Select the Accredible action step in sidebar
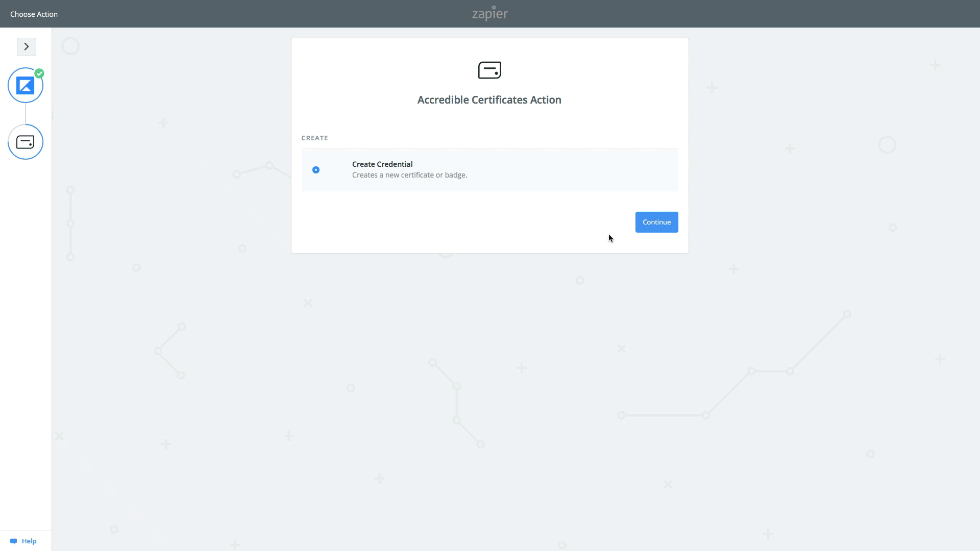Screen dimensions: 980x551 pos(25,142)
